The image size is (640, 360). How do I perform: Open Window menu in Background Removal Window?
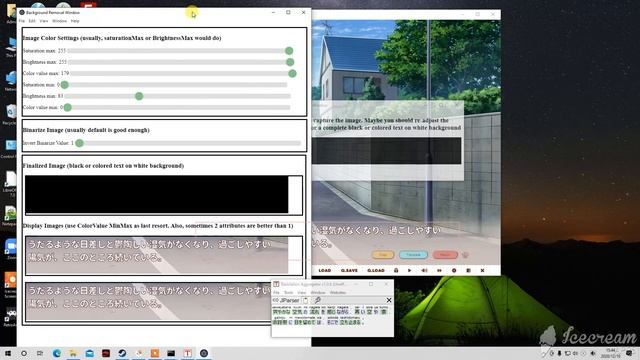tap(59, 21)
